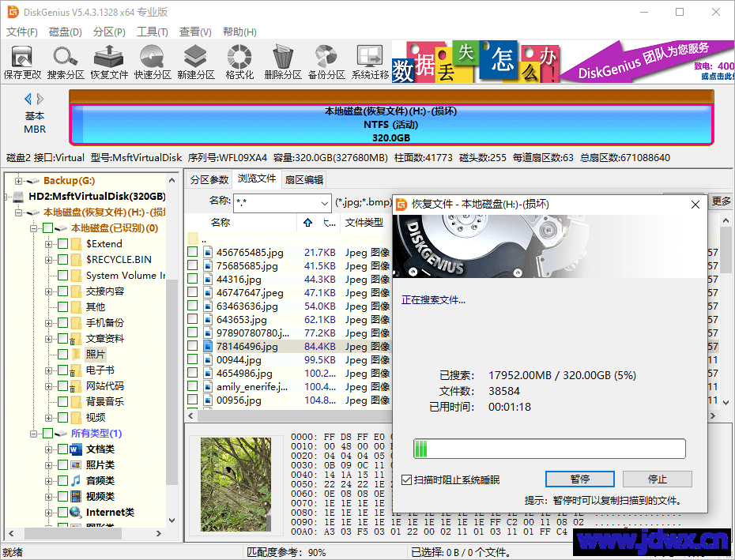
Task: Click the photo preview thumbnail
Action: [x=236, y=484]
